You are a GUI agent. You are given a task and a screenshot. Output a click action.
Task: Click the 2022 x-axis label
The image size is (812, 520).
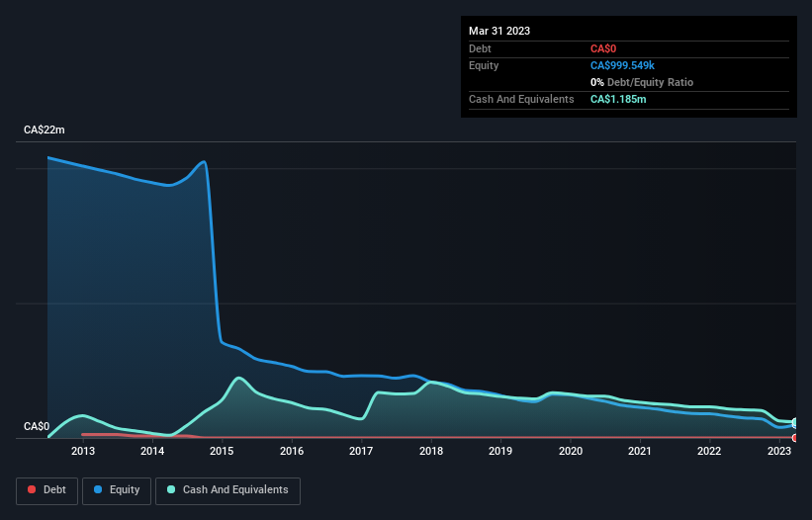click(709, 451)
